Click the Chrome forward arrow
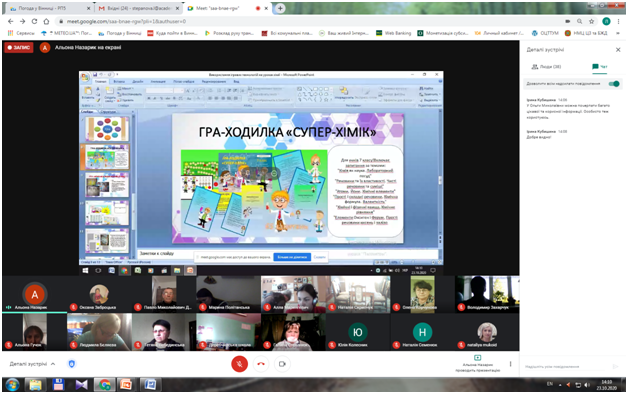 [x=22, y=22]
